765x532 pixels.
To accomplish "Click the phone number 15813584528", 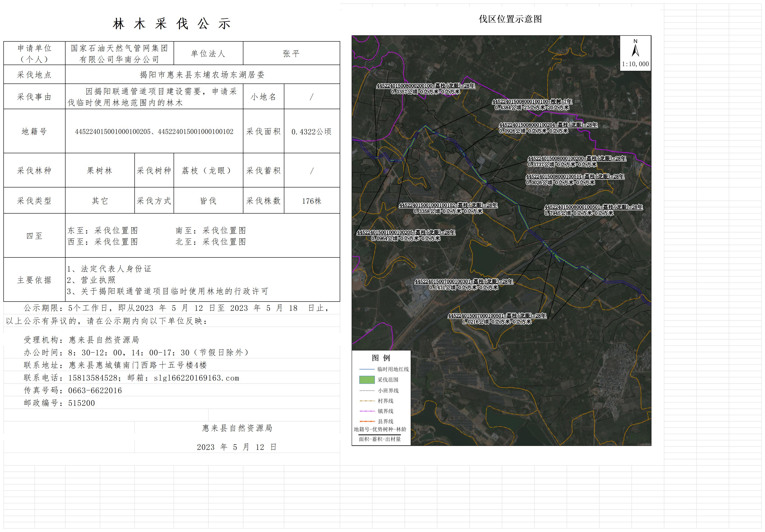I will coord(93,378).
